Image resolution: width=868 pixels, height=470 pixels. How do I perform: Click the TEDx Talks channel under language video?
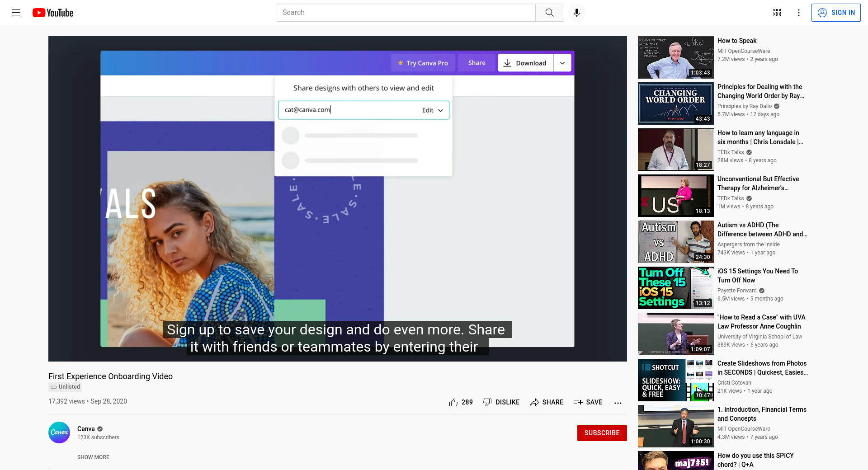click(731, 152)
